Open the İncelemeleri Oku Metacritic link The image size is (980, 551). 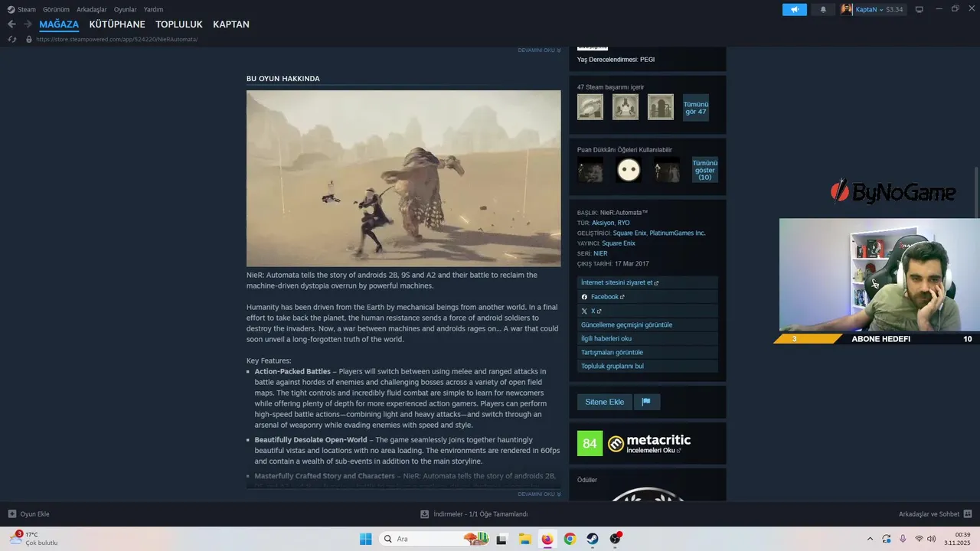pos(653,451)
